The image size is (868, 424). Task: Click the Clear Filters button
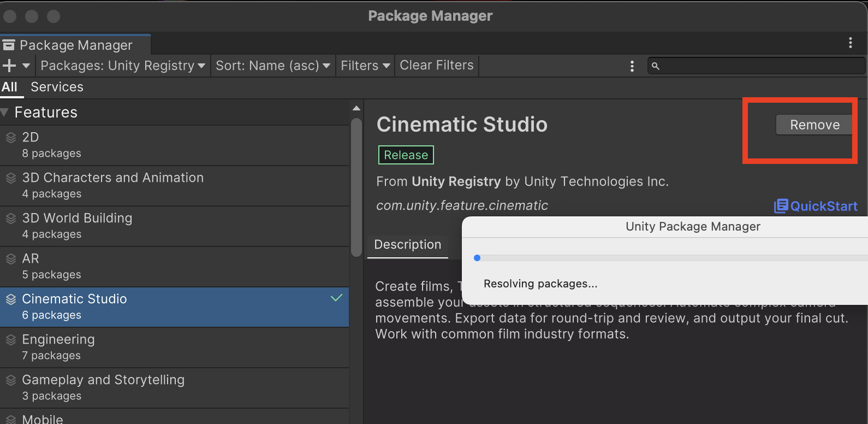pos(436,66)
